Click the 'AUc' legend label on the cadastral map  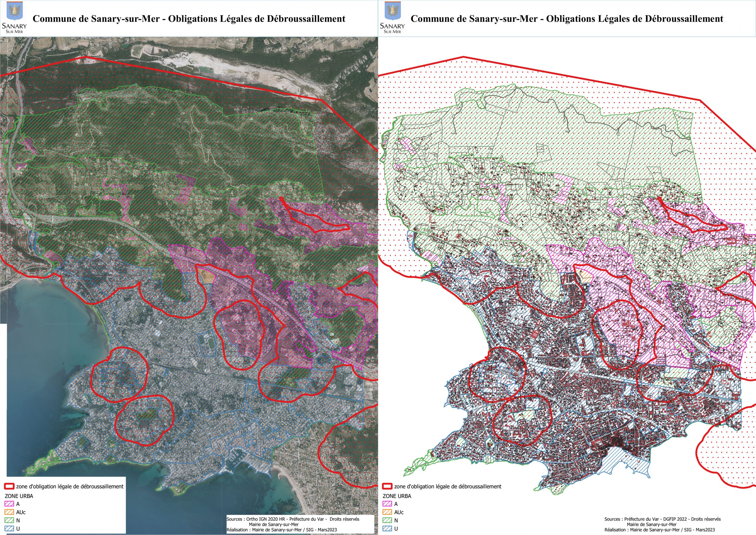point(399,512)
